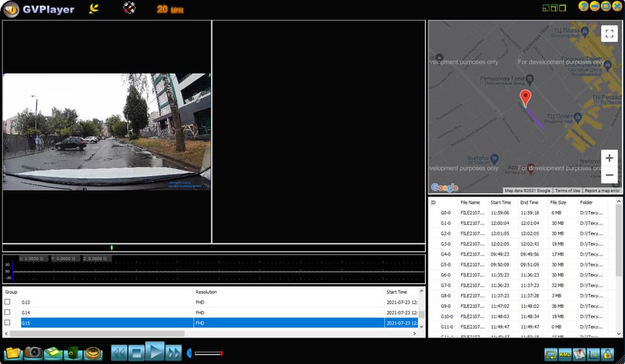Click the satellite GPS status icon
Viewport: 625px width, 364px height.
click(129, 8)
